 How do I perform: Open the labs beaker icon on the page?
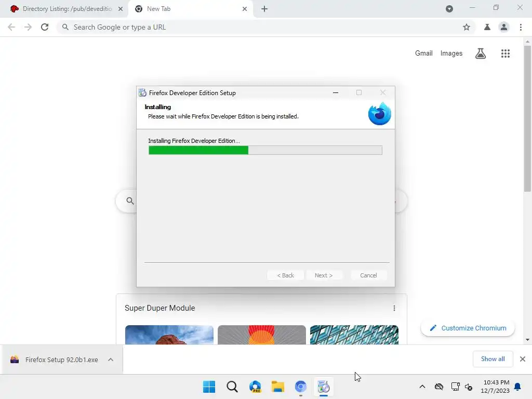coord(481,54)
